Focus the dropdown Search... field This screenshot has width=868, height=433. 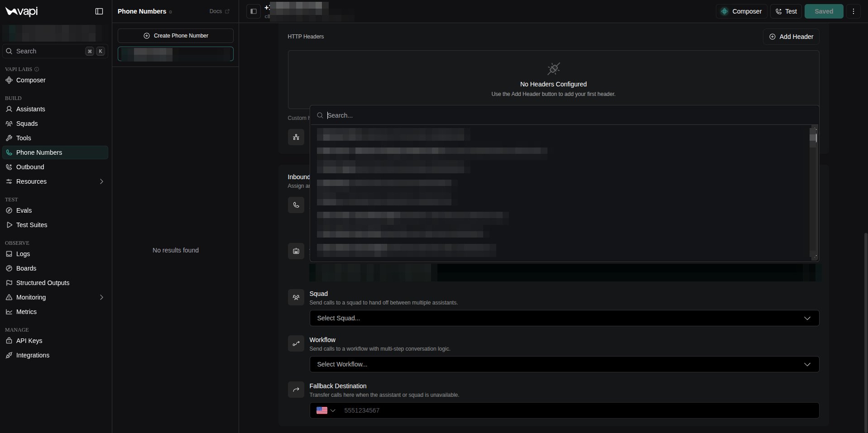pyautogui.click(x=564, y=115)
